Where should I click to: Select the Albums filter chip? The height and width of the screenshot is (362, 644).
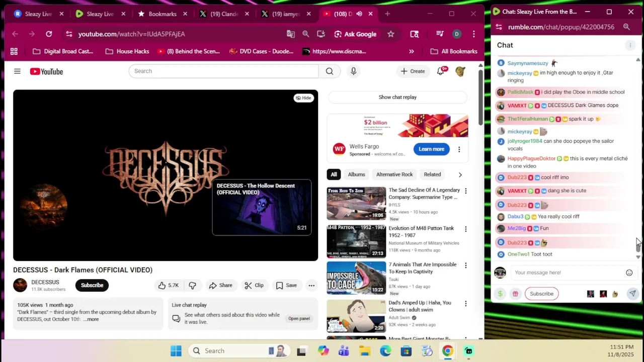click(x=356, y=174)
